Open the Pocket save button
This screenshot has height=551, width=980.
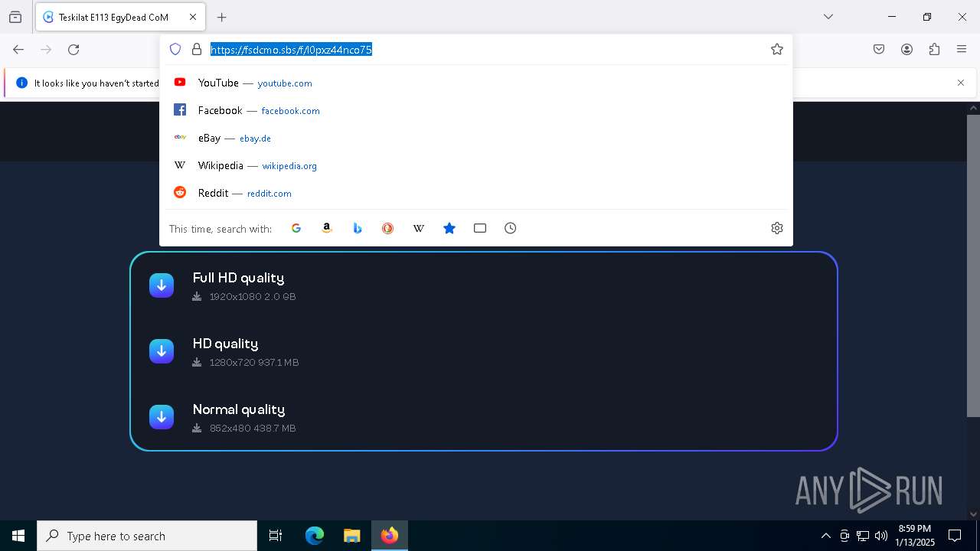pyautogui.click(x=879, y=50)
